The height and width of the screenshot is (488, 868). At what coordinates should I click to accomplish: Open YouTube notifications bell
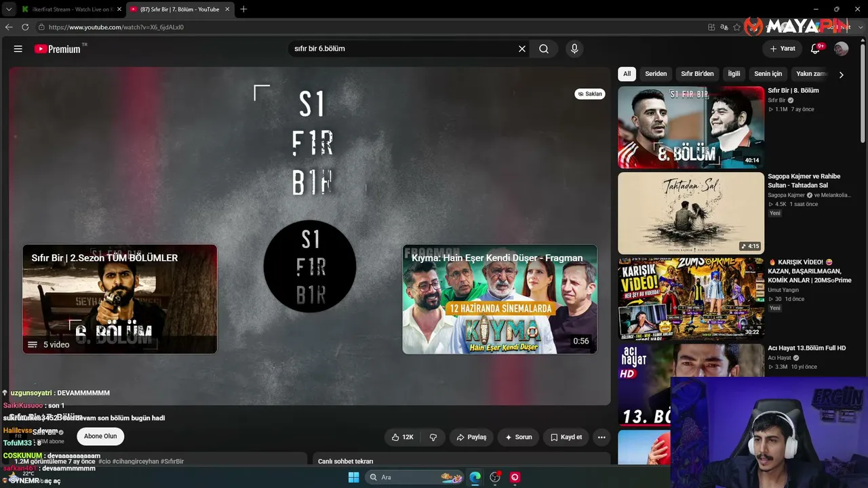[816, 49]
